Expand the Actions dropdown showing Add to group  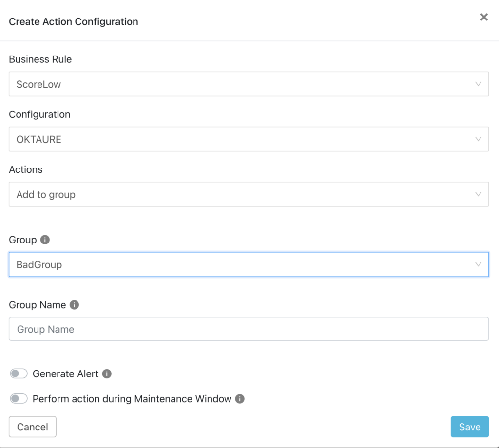244,194
